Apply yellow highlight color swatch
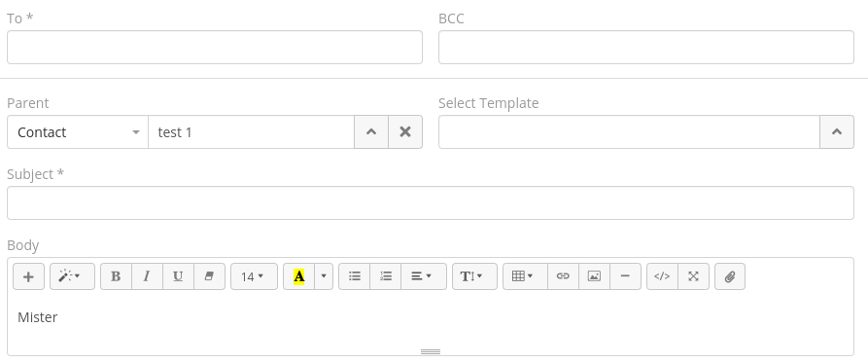The width and height of the screenshot is (868, 364). [x=299, y=276]
